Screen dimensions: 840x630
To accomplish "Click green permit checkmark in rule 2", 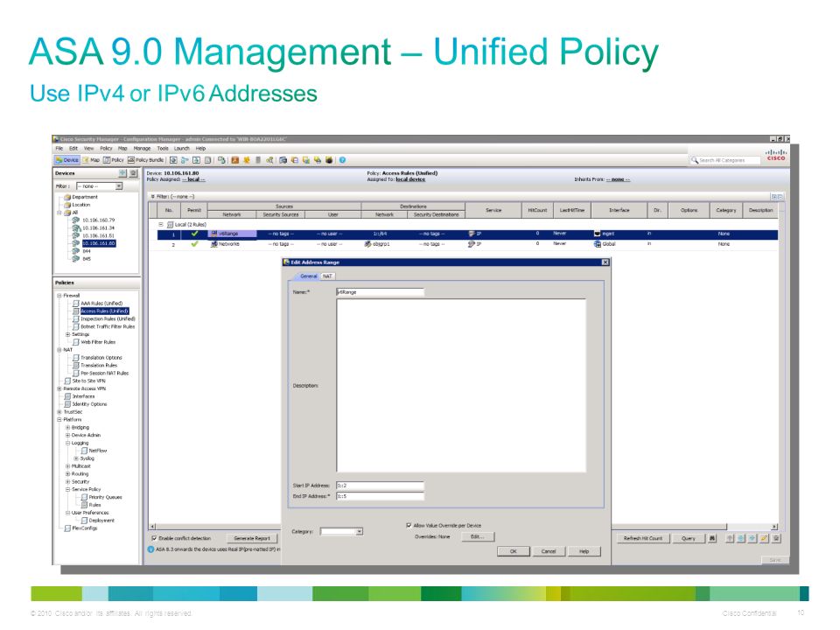I will coord(194,244).
